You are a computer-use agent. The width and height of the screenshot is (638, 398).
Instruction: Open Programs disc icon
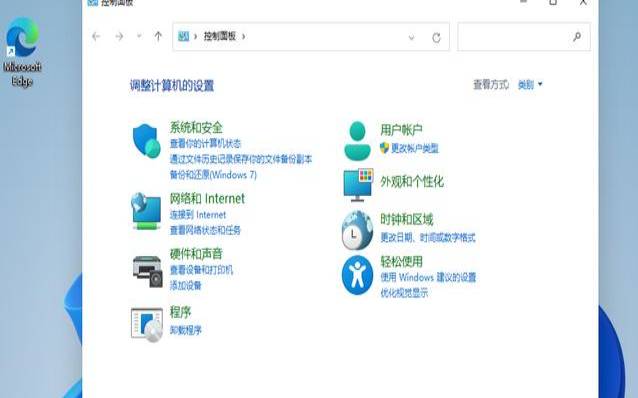click(x=147, y=324)
